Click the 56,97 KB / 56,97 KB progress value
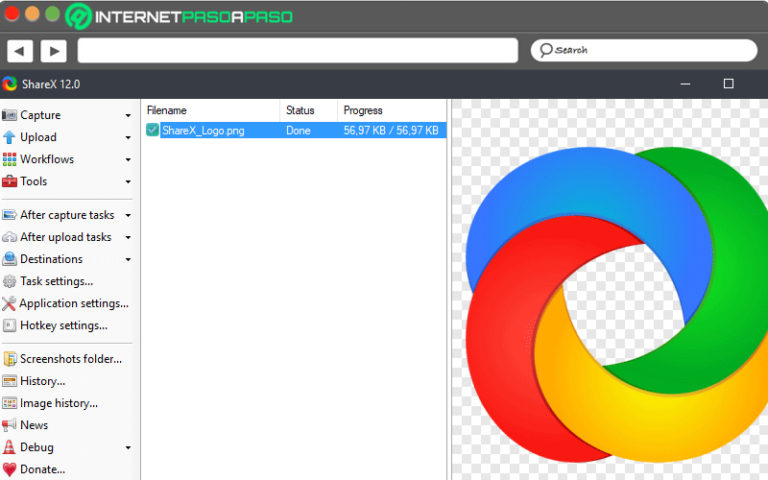 [391, 130]
